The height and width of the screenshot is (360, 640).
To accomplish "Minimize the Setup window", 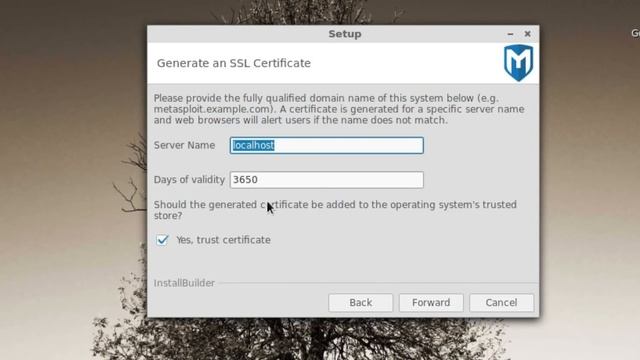I will (510, 34).
